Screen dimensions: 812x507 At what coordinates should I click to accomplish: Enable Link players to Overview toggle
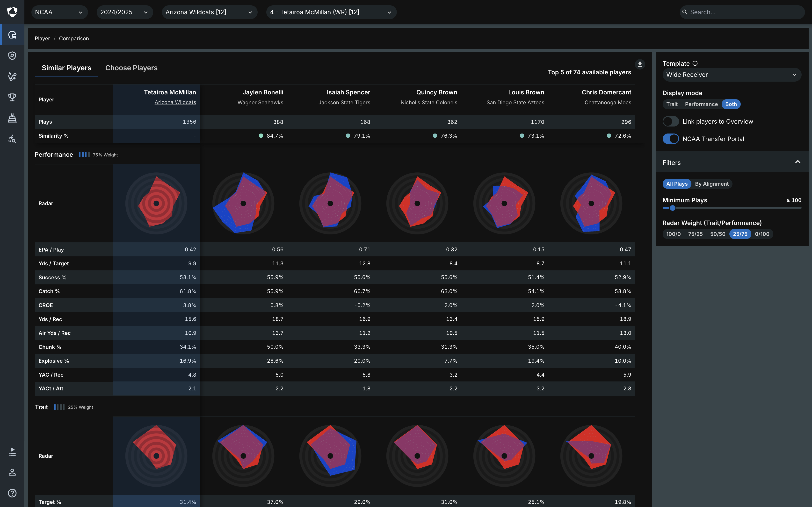tap(670, 121)
